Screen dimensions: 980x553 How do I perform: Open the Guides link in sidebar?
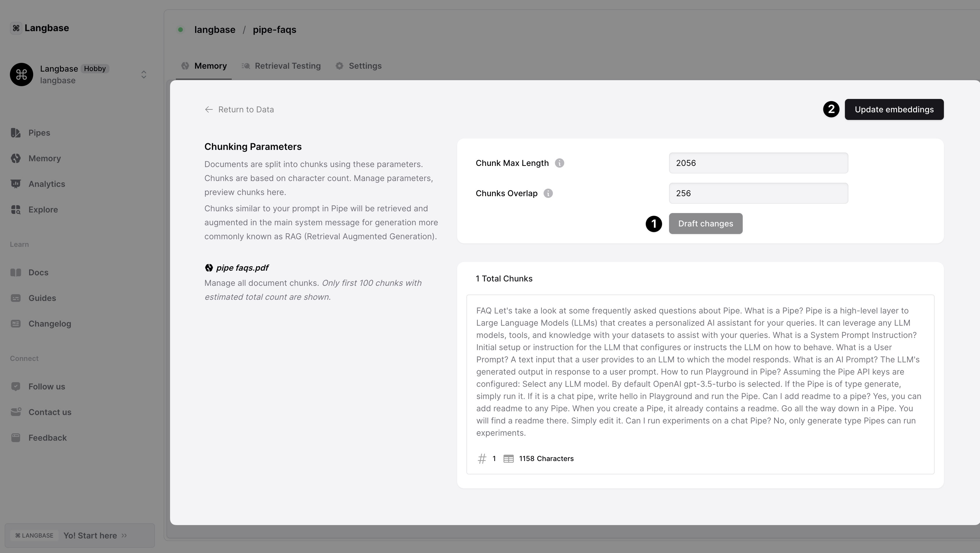[x=42, y=298]
